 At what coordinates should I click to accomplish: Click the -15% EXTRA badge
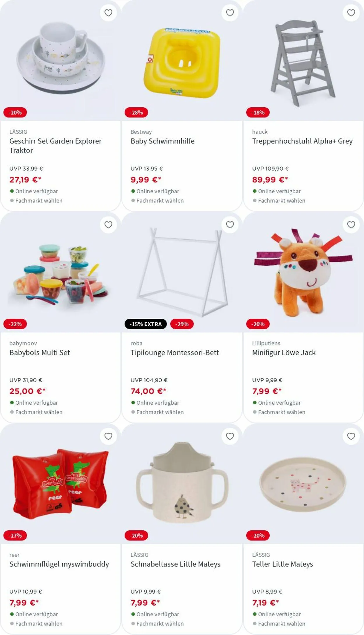[146, 324]
